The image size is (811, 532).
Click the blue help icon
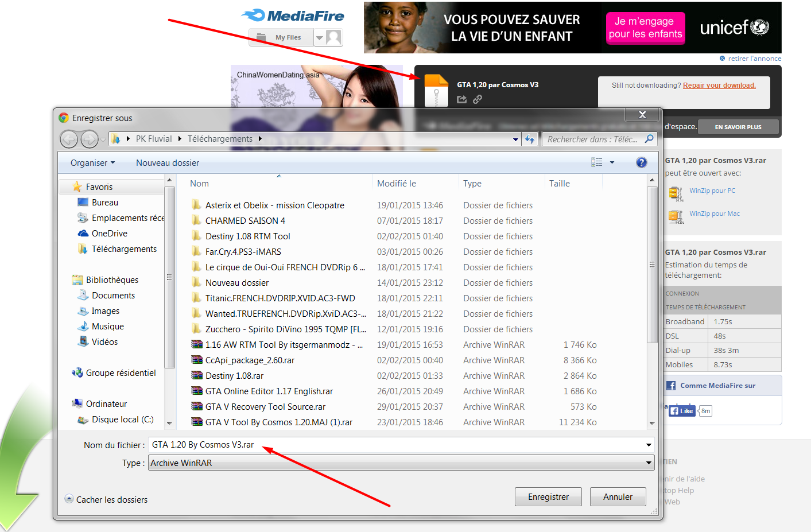(x=642, y=162)
